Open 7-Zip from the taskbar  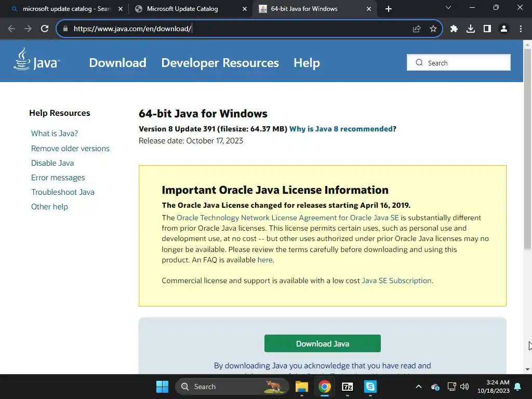[x=348, y=387]
